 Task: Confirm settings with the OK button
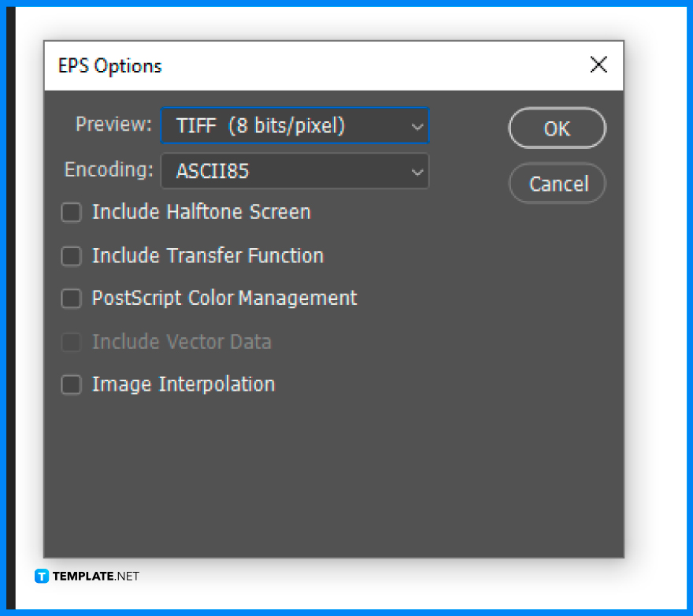point(557,128)
